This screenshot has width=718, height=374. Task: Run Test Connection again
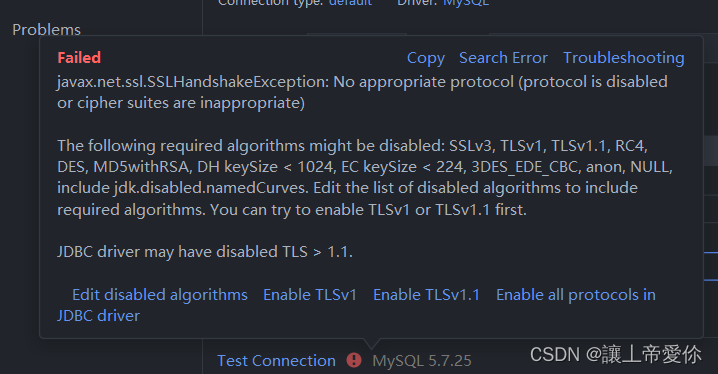pos(276,361)
